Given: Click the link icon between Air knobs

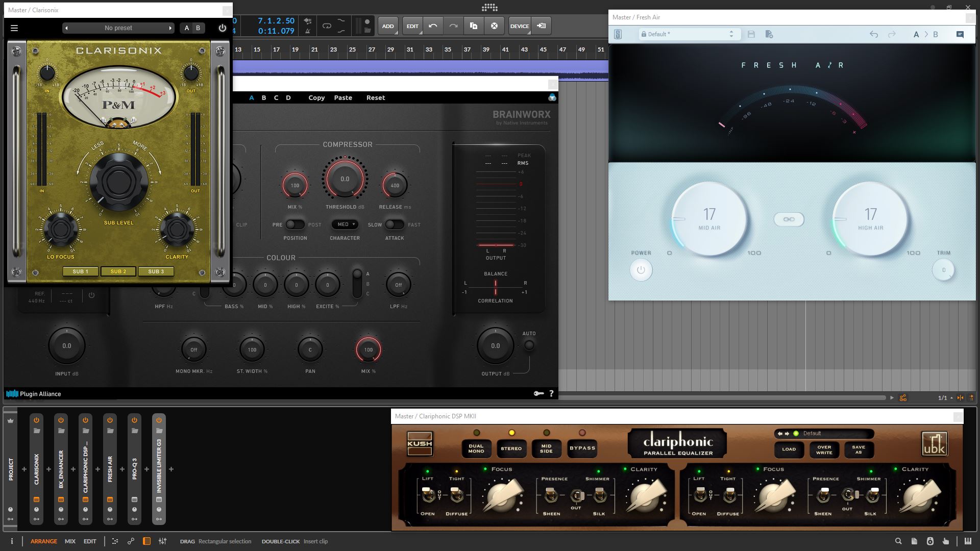Looking at the screenshot, I should click(x=789, y=219).
